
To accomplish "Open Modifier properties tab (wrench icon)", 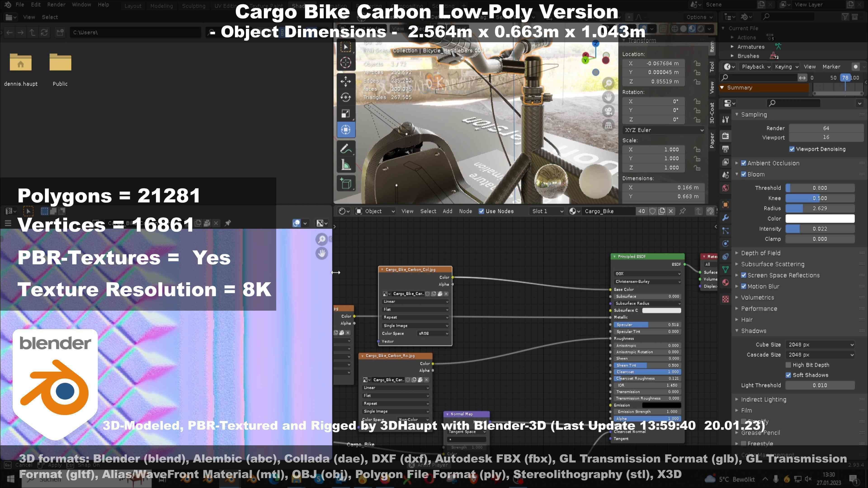I will [725, 218].
